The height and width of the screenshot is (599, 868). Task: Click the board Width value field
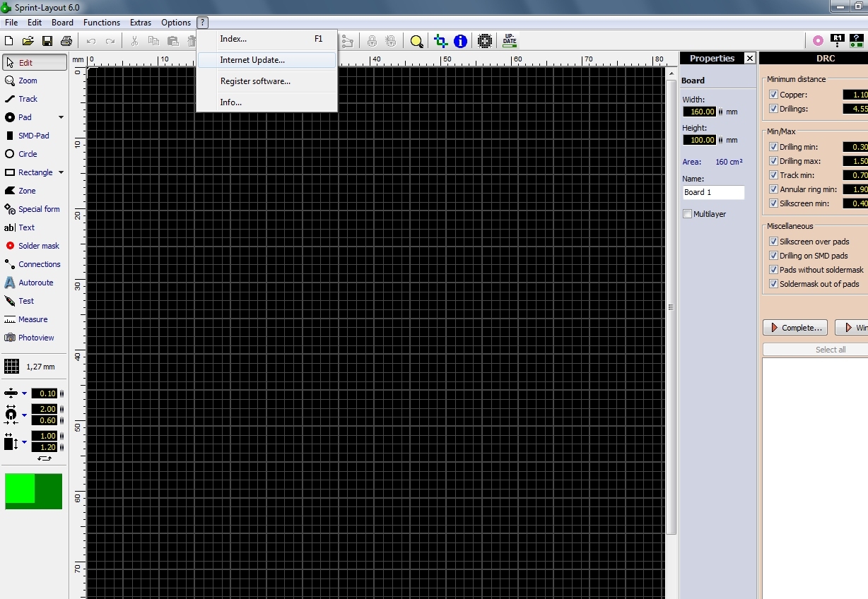point(700,112)
